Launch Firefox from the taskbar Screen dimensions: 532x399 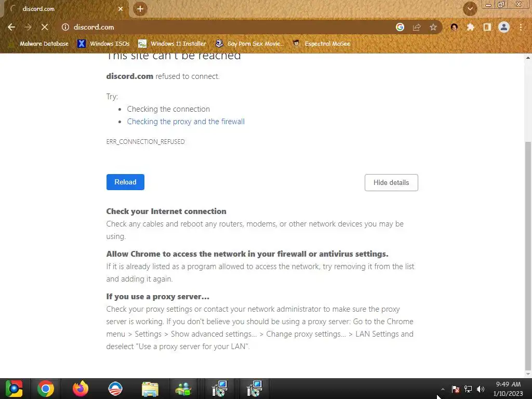coord(81,389)
